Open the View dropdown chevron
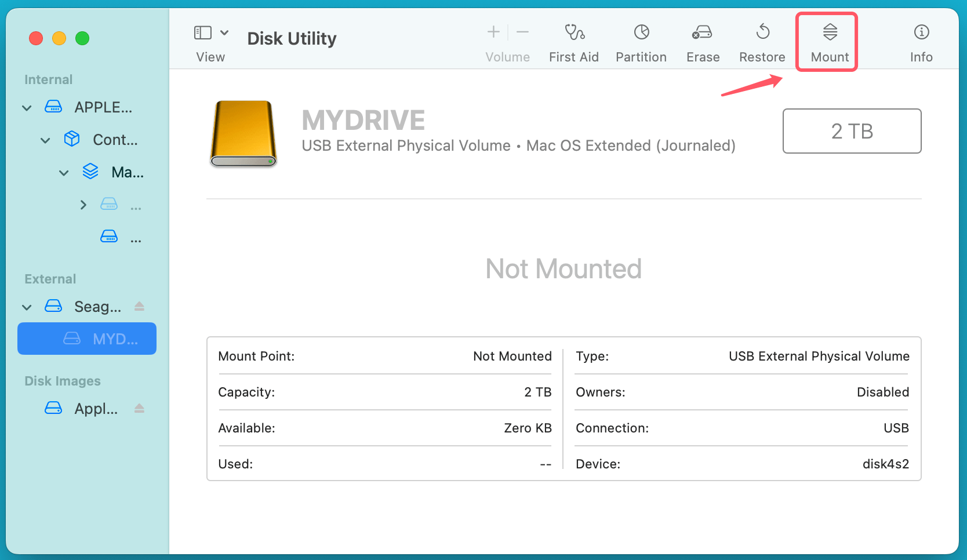967x560 pixels. click(x=225, y=32)
